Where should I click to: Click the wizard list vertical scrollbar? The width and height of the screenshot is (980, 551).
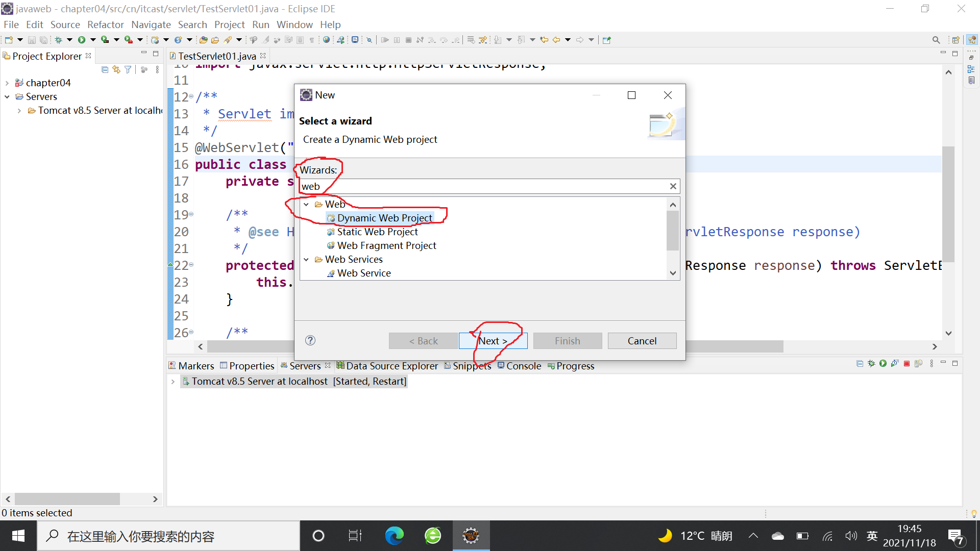pos(672,231)
